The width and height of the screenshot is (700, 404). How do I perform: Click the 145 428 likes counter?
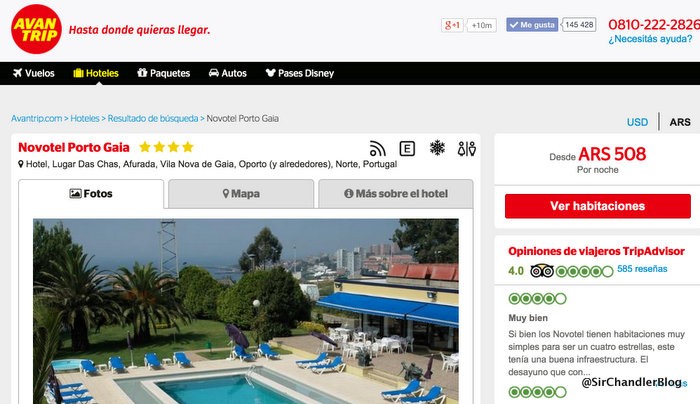579,25
